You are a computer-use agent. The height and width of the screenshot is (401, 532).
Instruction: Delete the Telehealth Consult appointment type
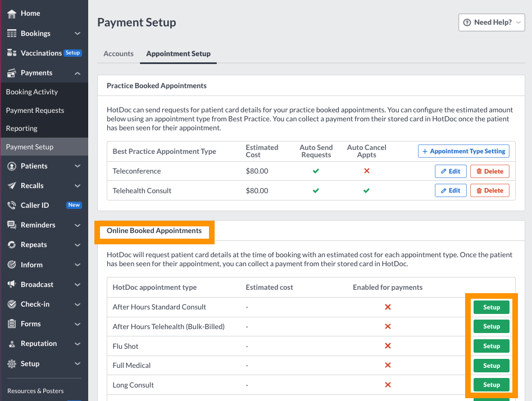coord(490,190)
